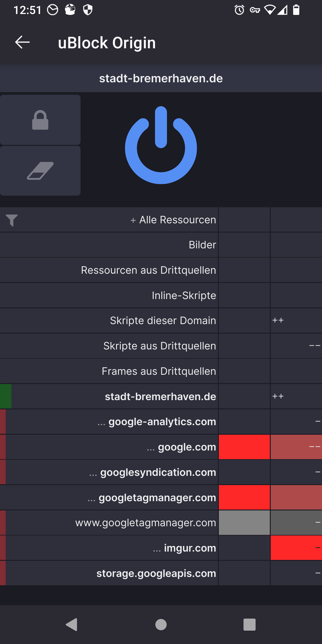This screenshot has height=644, width=322.
Task: Expand the Alle Ressourcen row
Action: pyautogui.click(x=173, y=220)
